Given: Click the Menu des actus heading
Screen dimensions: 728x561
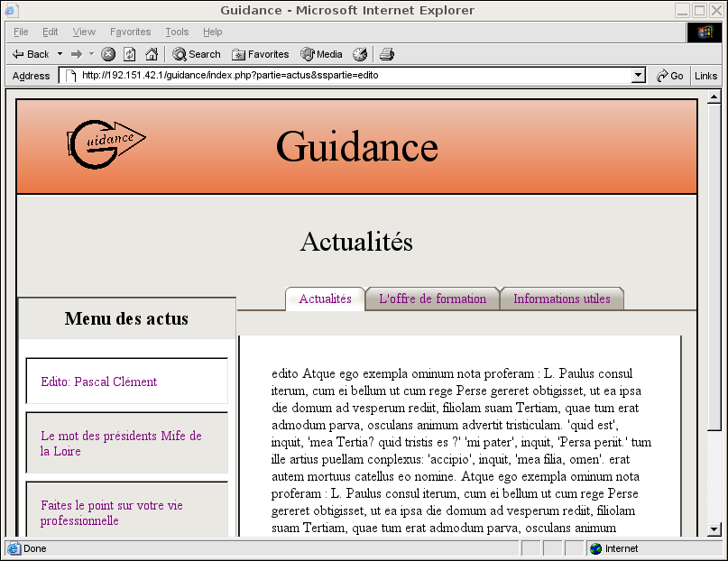Looking at the screenshot, I should (x=126, y=318).
